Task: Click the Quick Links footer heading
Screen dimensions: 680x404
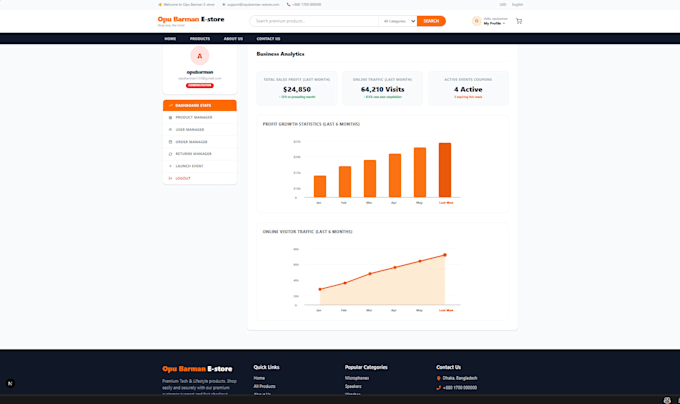Action: pyautogui.click(x=267, y=367)
